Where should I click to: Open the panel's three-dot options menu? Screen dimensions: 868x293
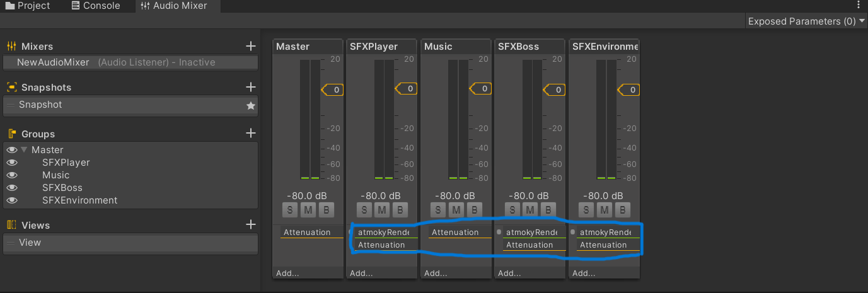point(859,5)
